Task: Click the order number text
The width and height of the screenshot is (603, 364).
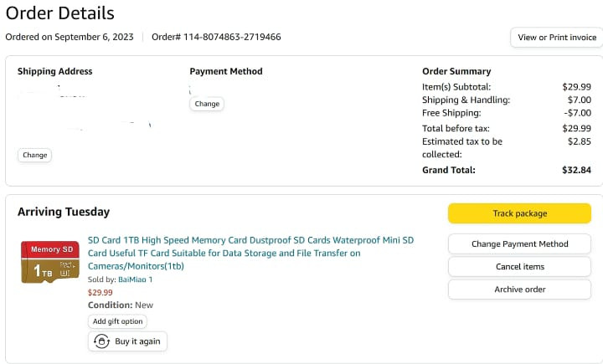Action: (216, 37)
